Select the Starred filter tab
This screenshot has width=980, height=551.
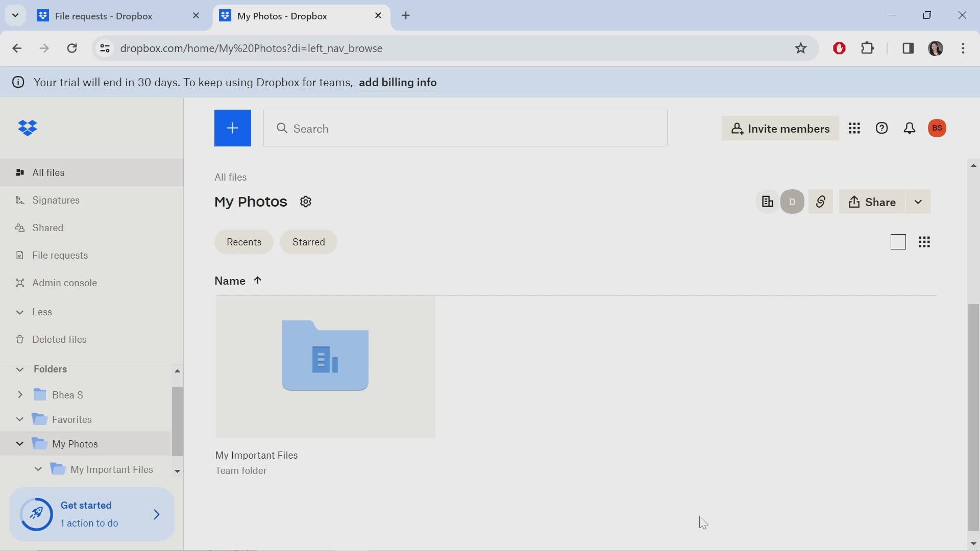309,241
